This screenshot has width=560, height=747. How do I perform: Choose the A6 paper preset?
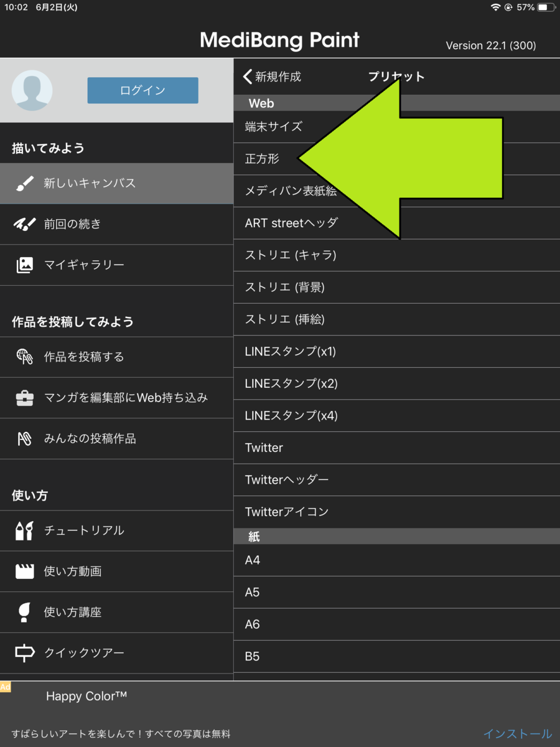coord(397,624)
